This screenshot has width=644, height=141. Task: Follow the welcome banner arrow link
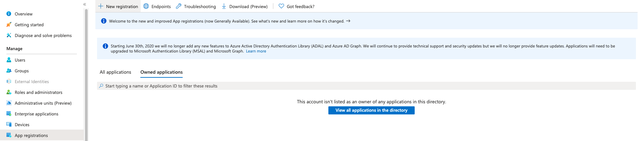[x=348, y=21]
